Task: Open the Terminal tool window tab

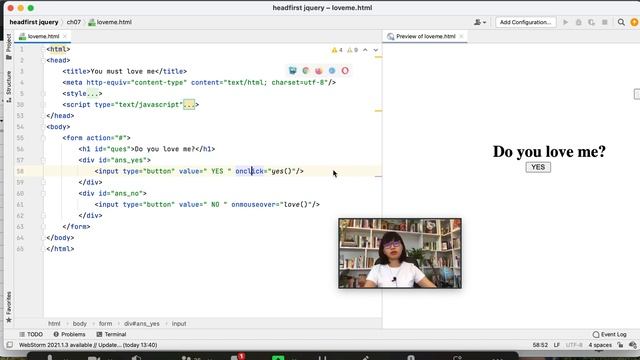Action: (x=111, y=334)
